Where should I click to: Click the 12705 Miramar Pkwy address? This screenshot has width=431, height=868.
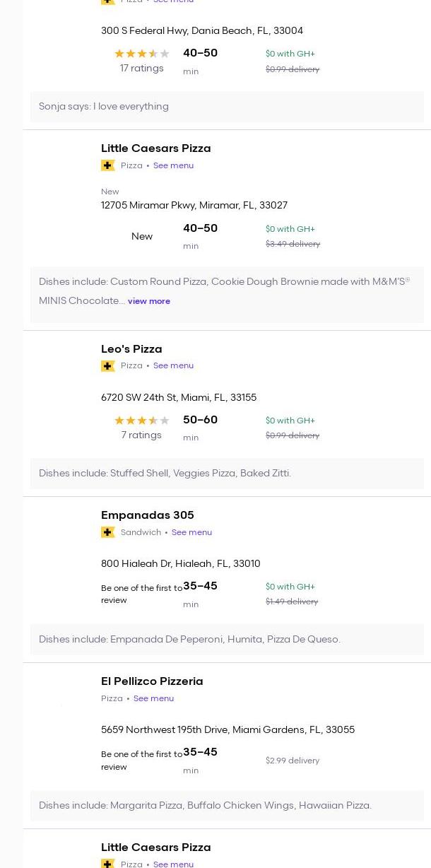click(194, 206)
